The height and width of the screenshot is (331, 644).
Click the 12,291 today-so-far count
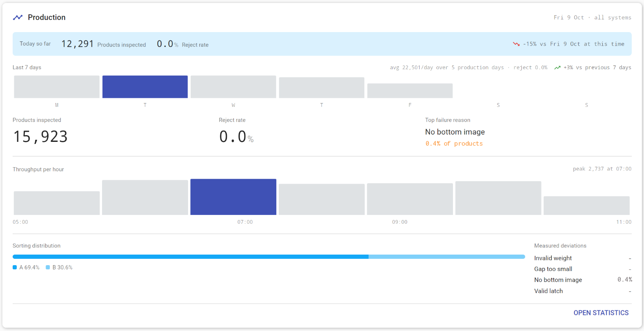(x=78, y=44)
